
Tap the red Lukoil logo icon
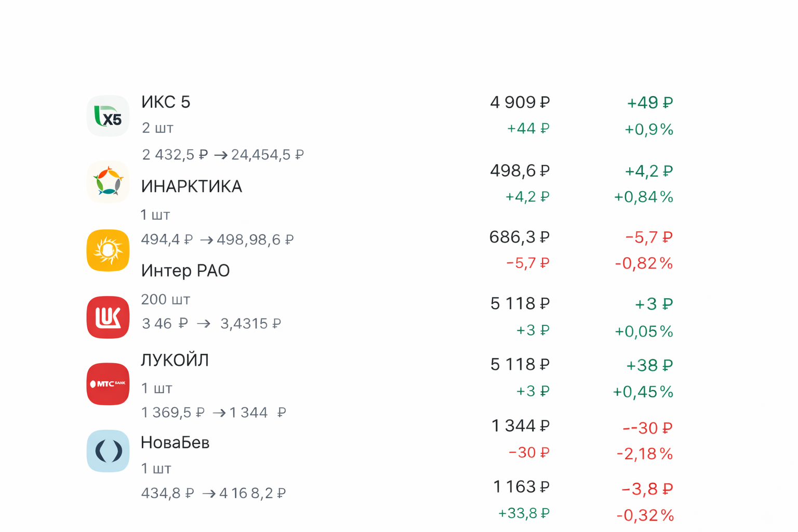tap(108, 317)
